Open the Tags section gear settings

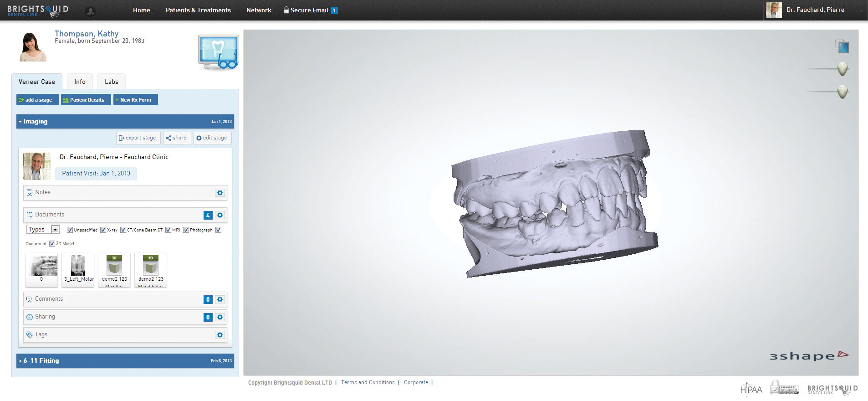click(x=220, y=335)
